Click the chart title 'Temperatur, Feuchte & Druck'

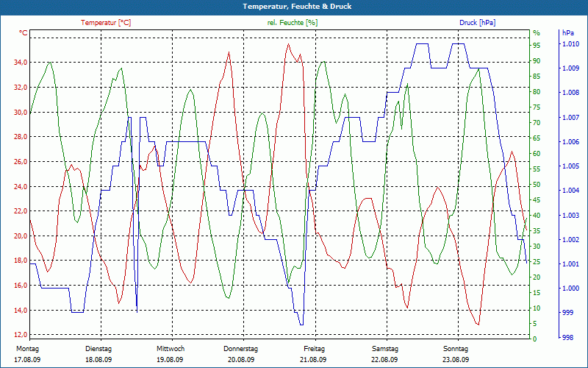[297, 7]
